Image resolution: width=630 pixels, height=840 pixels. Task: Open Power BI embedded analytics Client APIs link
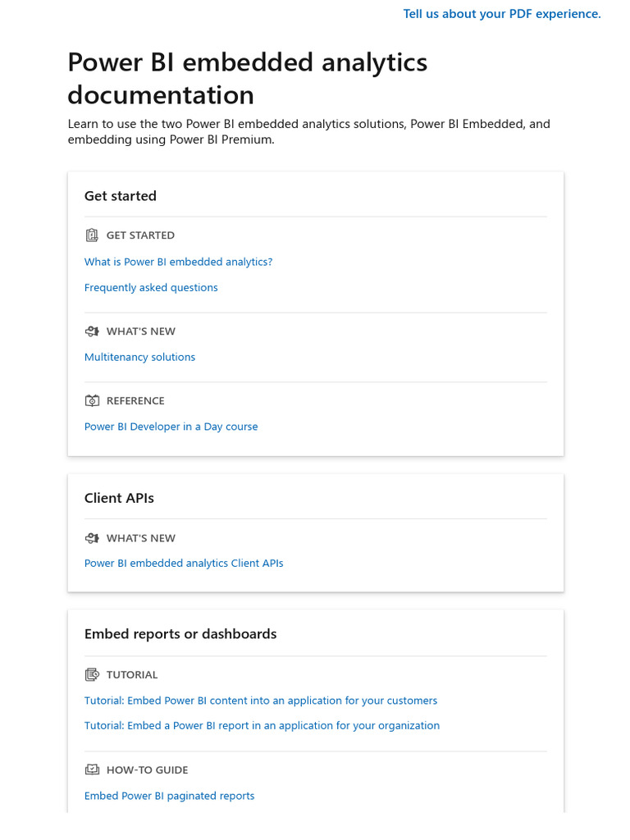184,564
